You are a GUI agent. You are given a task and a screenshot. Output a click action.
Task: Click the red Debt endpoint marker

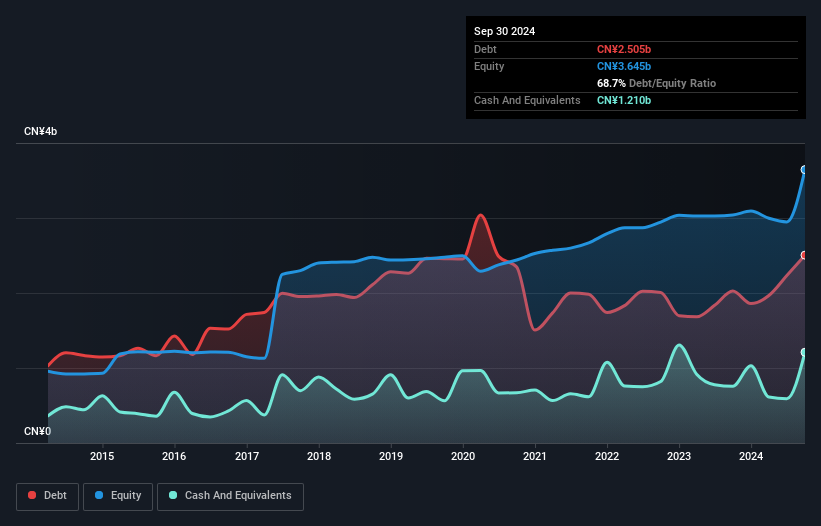point(804,255)
